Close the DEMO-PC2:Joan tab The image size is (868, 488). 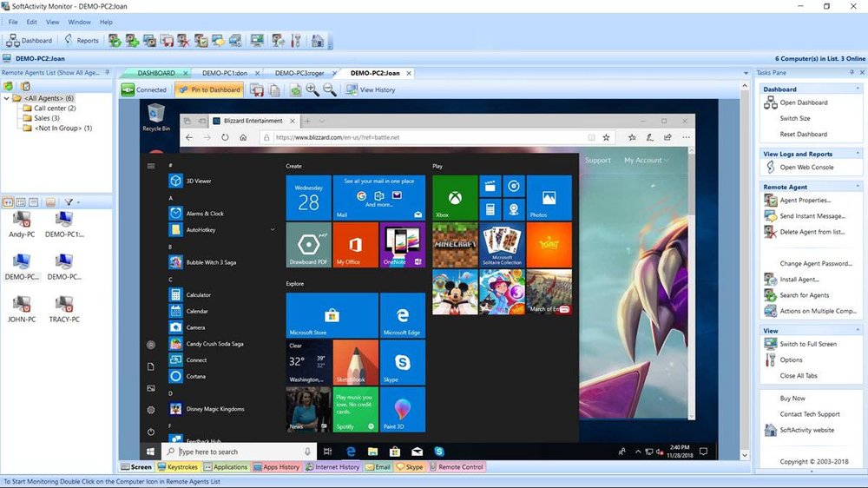tap(409, 73)
